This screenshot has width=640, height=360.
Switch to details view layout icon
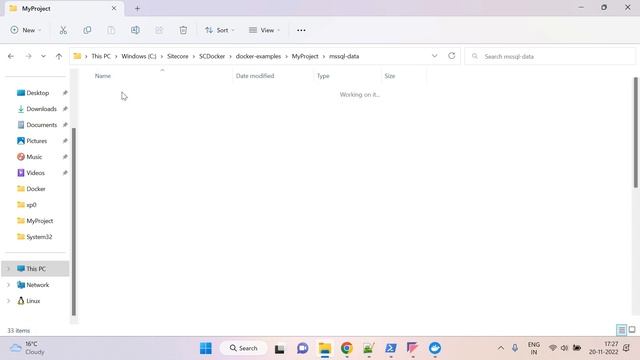621,330
